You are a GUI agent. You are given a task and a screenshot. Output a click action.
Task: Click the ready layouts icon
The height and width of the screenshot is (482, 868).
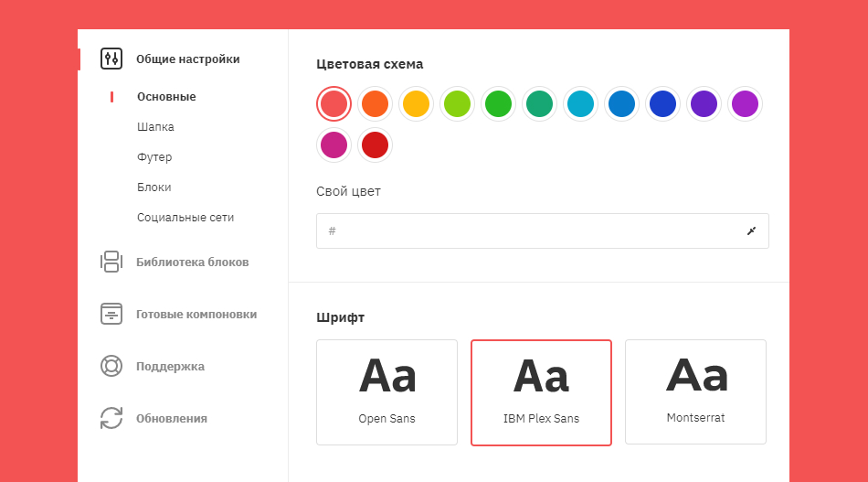coord(111,314)
